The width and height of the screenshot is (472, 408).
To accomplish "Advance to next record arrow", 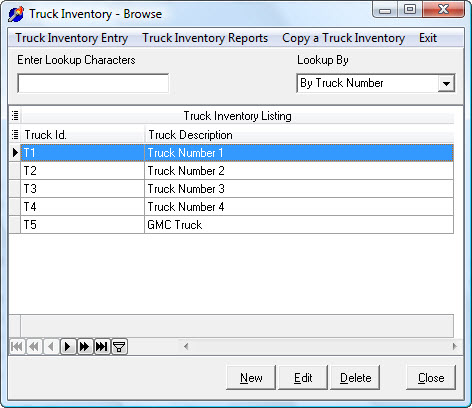I will [68, 347].
